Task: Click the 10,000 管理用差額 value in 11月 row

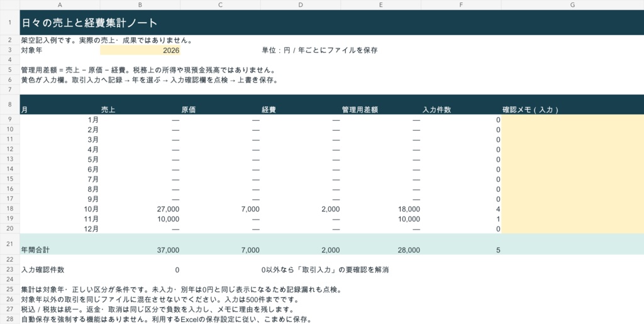Action: tap(380, 219)
